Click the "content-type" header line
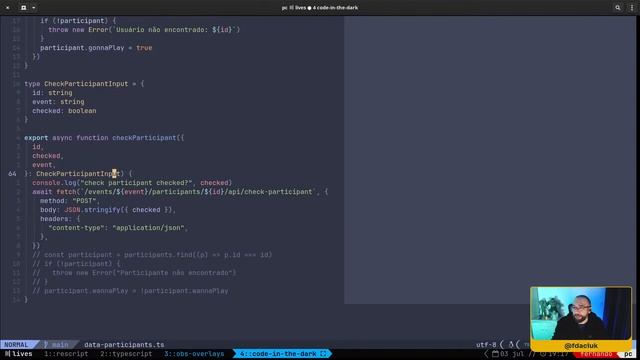Image resolution: width=640 pixels, height=360 pixels. pyautogui.click(x=118, y=228)
